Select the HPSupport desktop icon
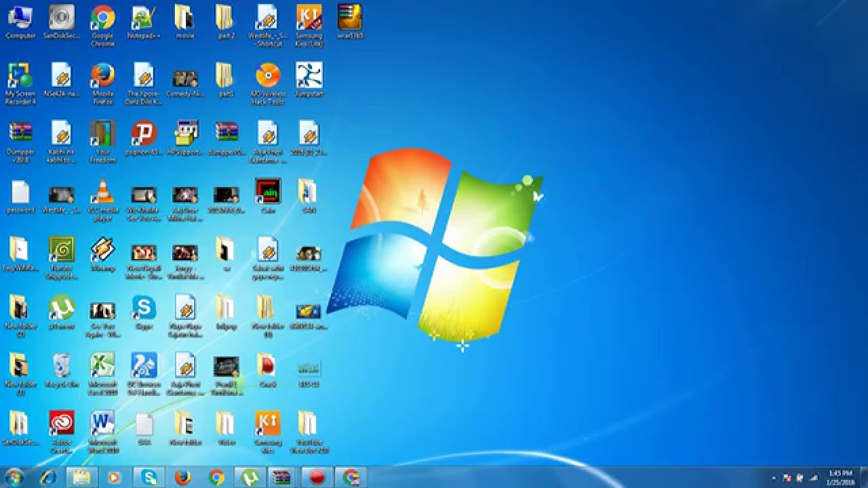Viewport: 868px width, 488px height. coord(184,139)
